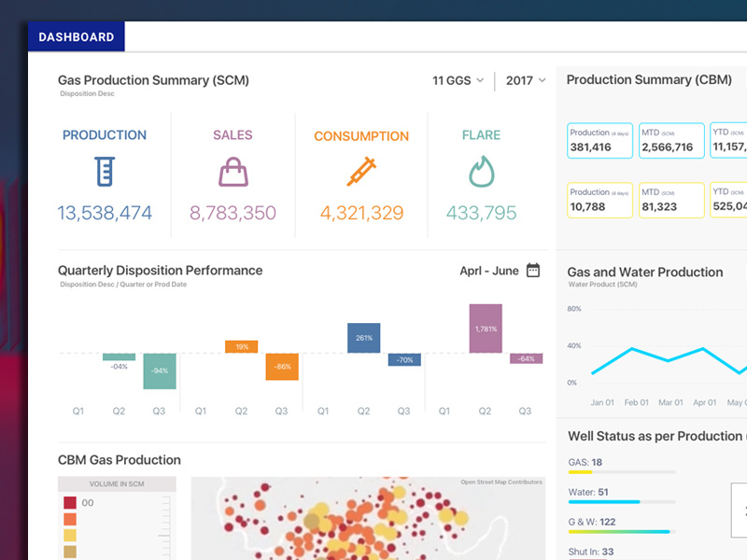
Task: Click the red swatch in VOLUME IN SCM legend
Action: click(x=70, y=501)
